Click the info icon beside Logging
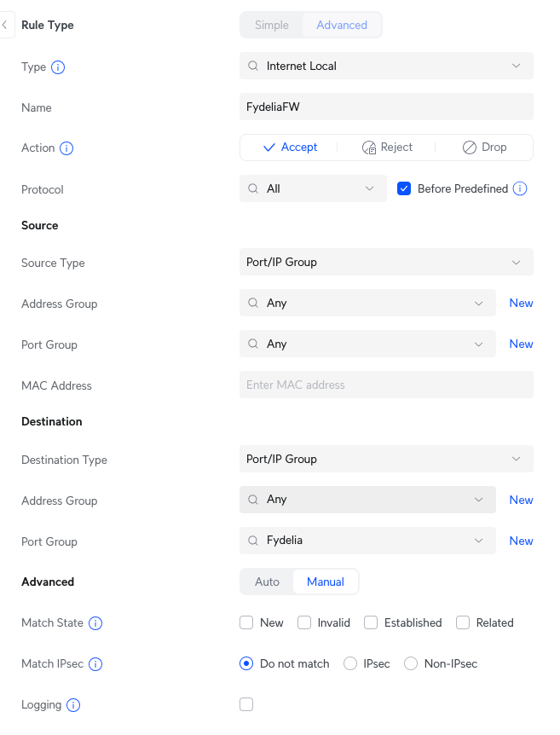The height and width of the screenshot is (735, 560). (73, 705)
